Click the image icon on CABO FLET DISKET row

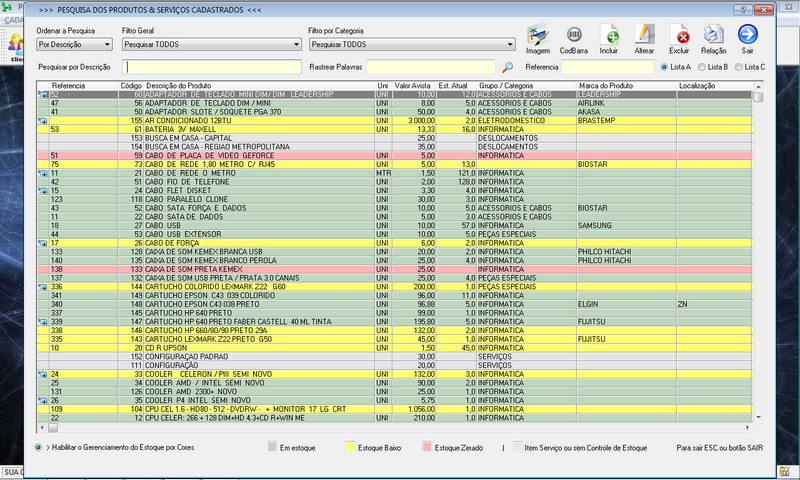[42, 191]
